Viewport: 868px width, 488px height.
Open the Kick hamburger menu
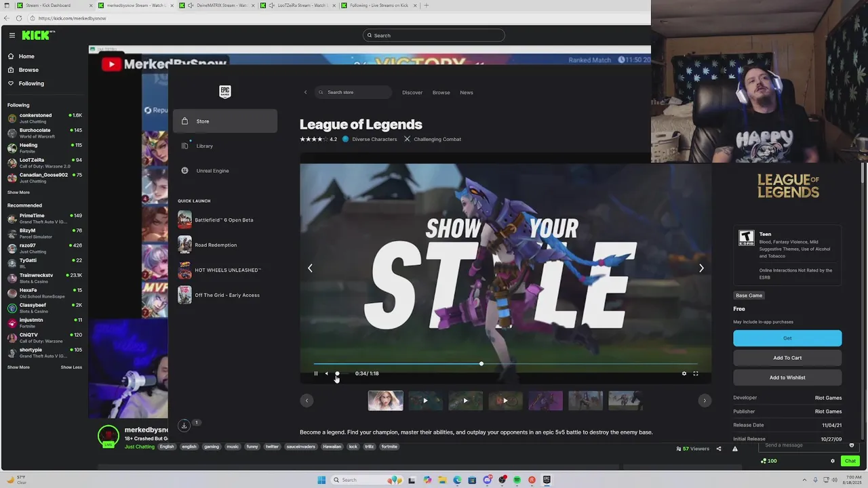coord(12,35)
